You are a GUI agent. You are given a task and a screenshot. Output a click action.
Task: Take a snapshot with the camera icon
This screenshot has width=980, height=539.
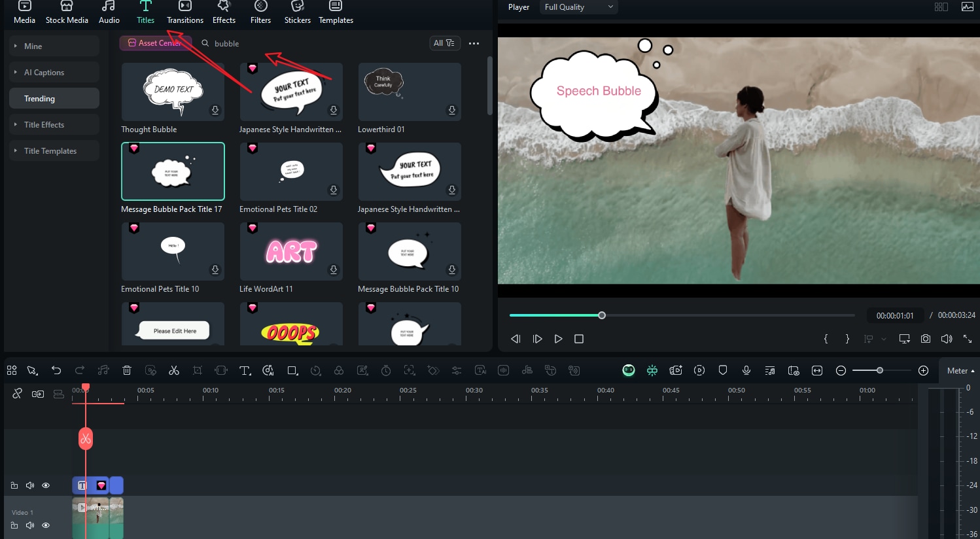tap(926, 339)
